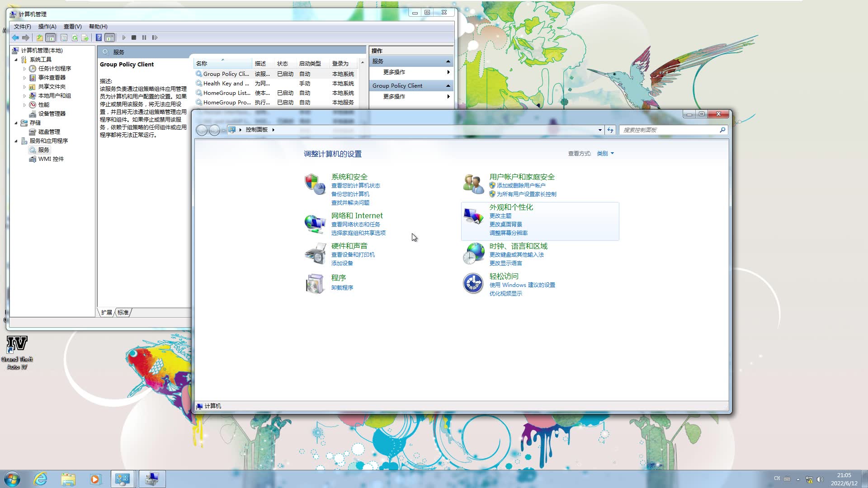Click the Up One Level folder icon
Screen dimensions: 868x488
point(39,38)
